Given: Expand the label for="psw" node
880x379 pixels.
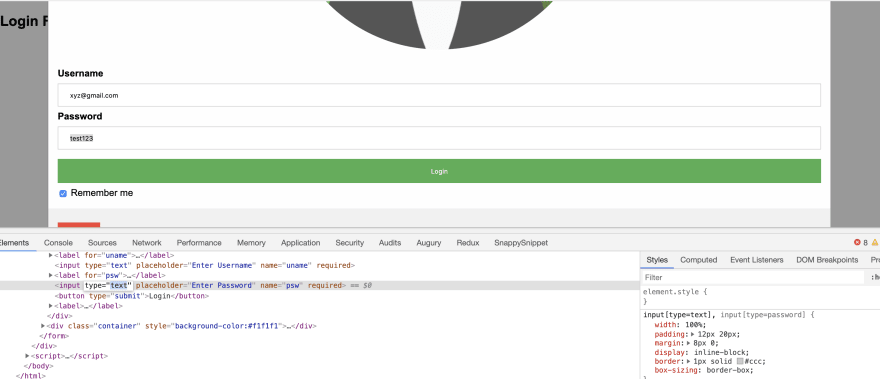Looking at the screenshot, I should (51, 275).
